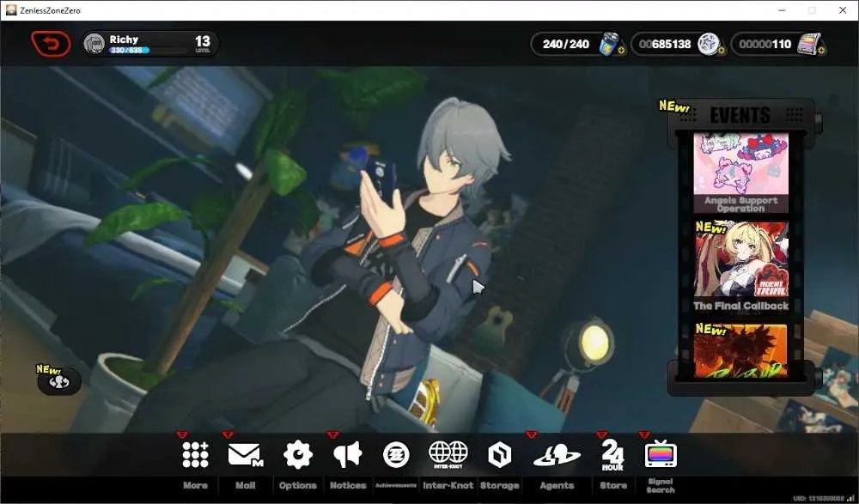Open the Mail envelope icon
859x504 pixels.
pos(246,455)
